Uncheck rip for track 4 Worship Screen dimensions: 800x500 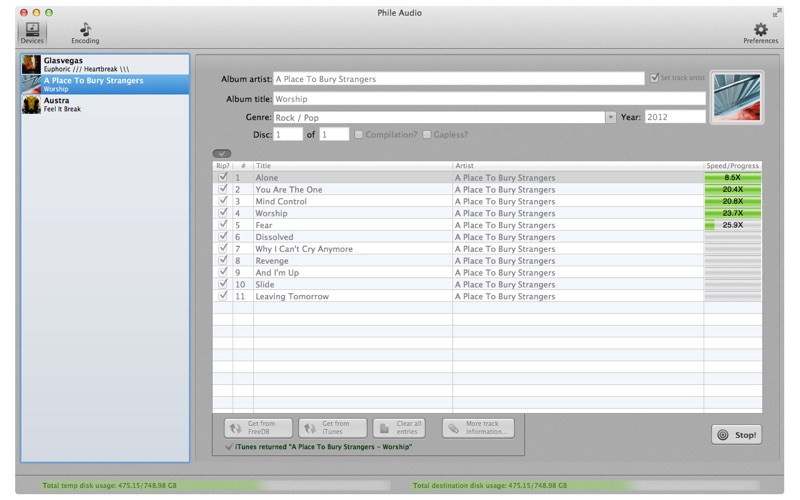[x=222, y=213]
